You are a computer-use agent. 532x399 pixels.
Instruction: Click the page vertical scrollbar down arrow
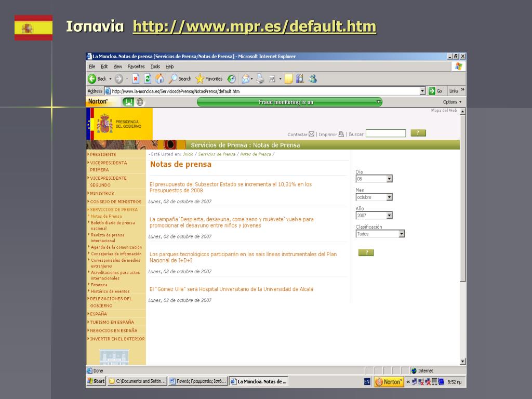[x=463, y=362]
